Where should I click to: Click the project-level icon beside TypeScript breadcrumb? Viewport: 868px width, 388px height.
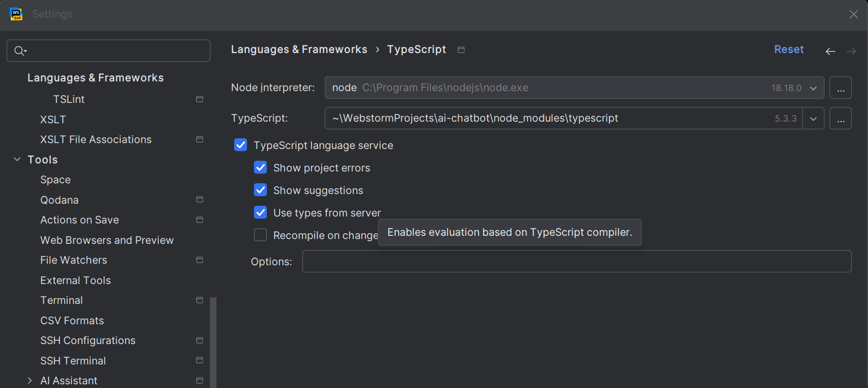pos(461,50)
